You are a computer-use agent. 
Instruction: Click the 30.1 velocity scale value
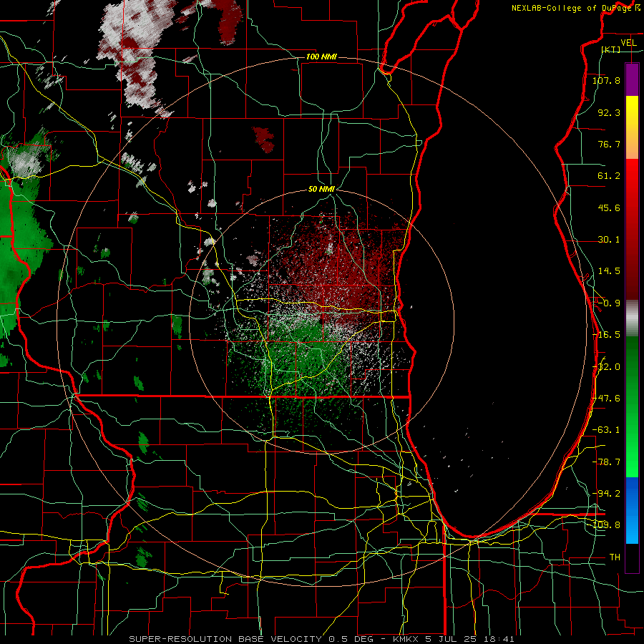[609, 240]
